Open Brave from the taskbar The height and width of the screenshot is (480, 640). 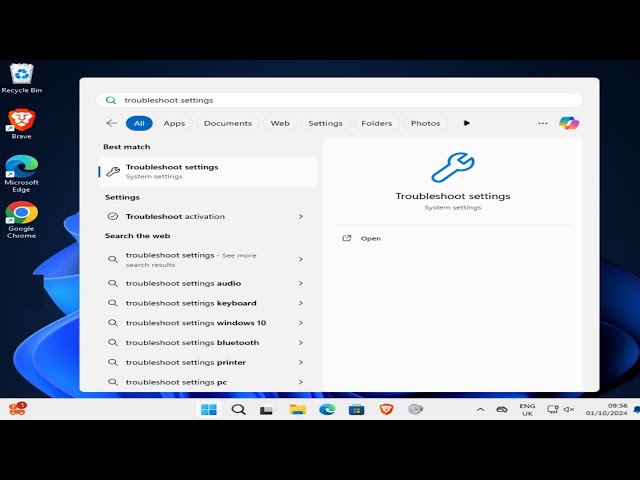coord(386,409)
